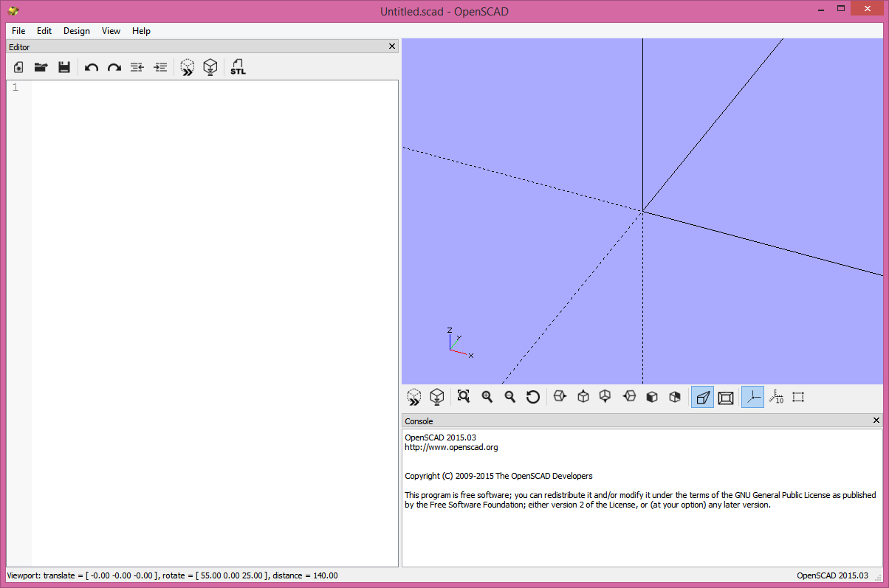Undo the last edit in the editor toolbar

point(92,67)
